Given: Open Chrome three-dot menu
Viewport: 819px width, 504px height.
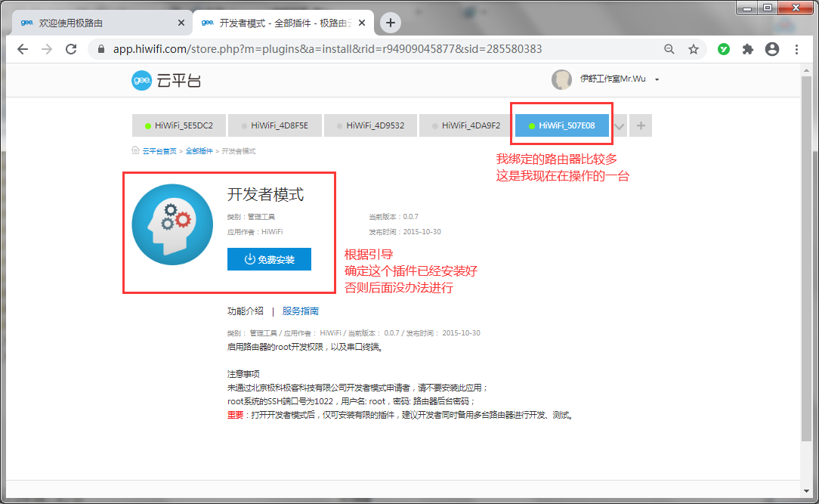Looking at the screenshot, I should point(796,49).
